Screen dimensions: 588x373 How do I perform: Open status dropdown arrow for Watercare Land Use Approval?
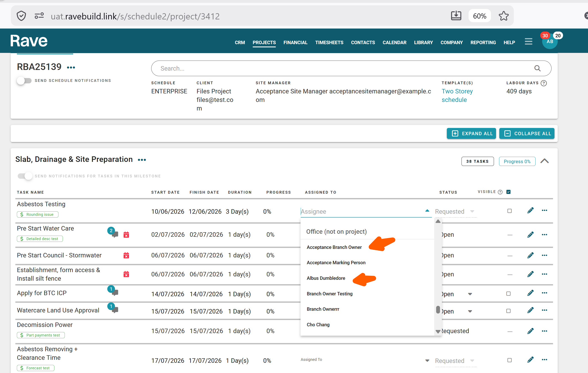pyautogui.click(x=470, y=312)
